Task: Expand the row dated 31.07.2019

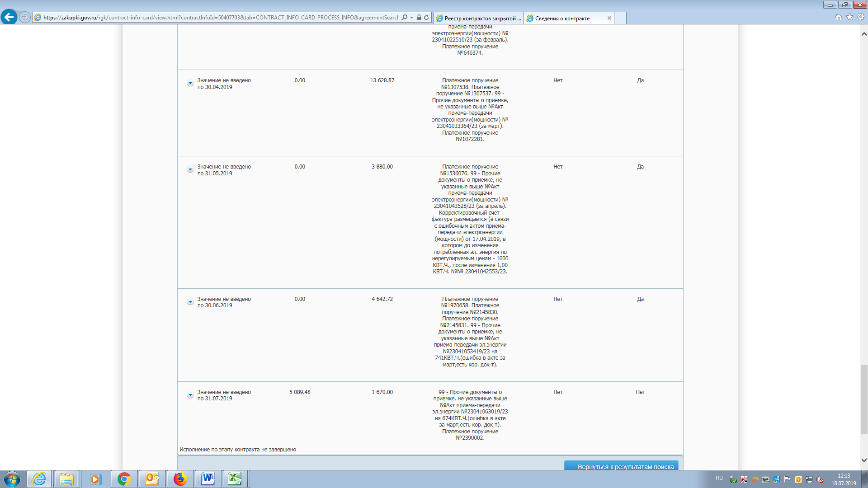Action: pos(190,395)
